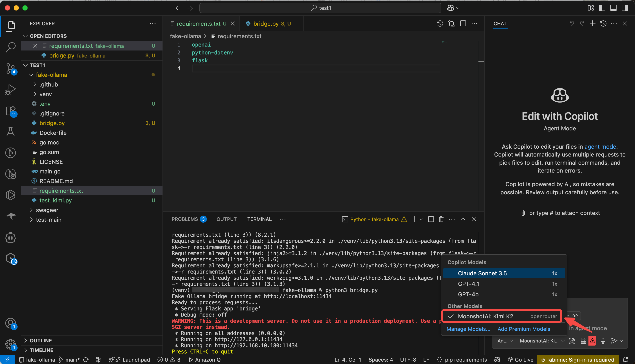Switch to the bridge.py editor tab
Image resolution: width=635 pixels, height=364 pixels.
pyautogui.click(x=266, y=23)
